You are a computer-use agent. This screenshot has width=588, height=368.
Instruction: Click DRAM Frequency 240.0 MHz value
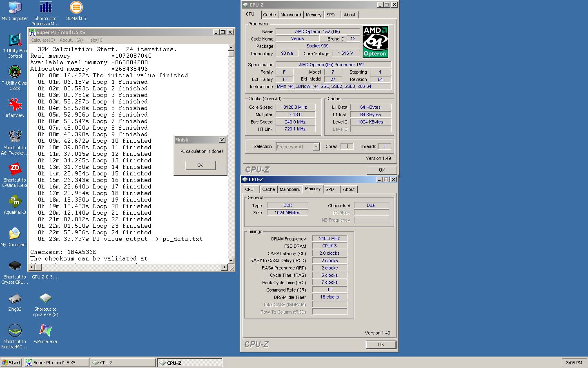coord(330,238)
